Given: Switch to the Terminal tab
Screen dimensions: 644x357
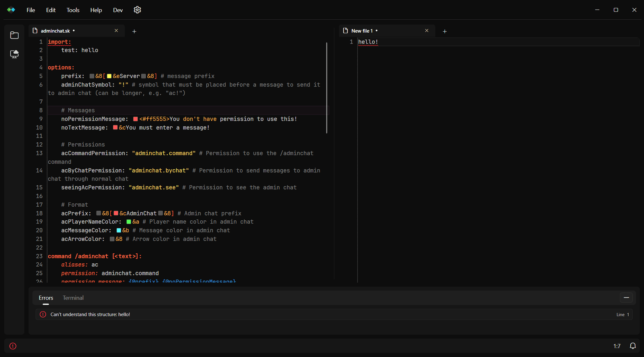Looking at the screenshot, I should click(73, 298).
